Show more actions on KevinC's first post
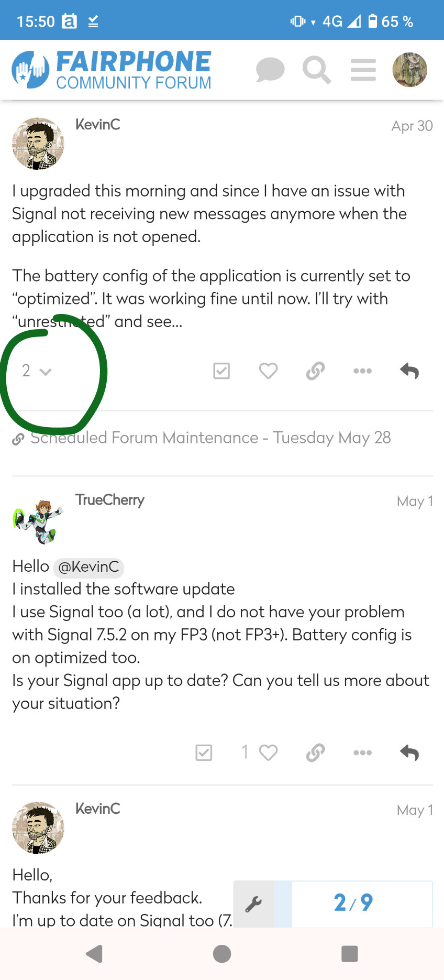444x980 pixels. [x=362, y=371]
